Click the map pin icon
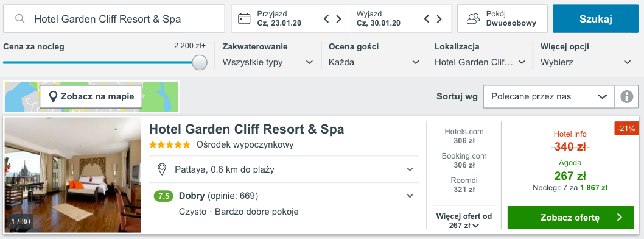This screenshot has width=644, height=239. tap(53, 97)
